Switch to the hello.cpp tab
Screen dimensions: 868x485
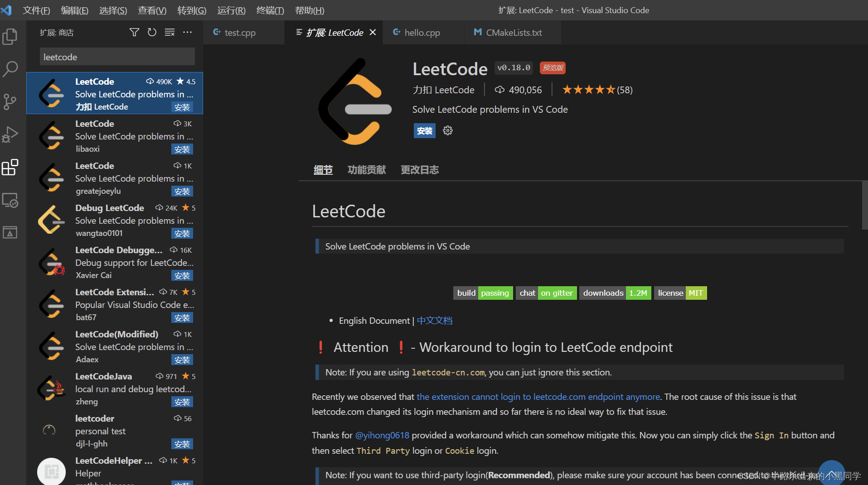(422, 32)
